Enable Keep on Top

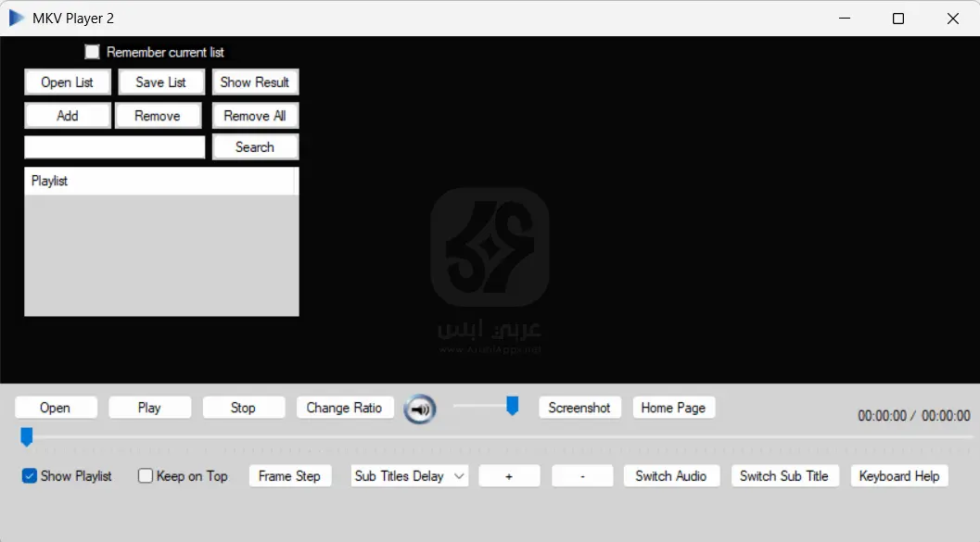(x=145, y=475)
